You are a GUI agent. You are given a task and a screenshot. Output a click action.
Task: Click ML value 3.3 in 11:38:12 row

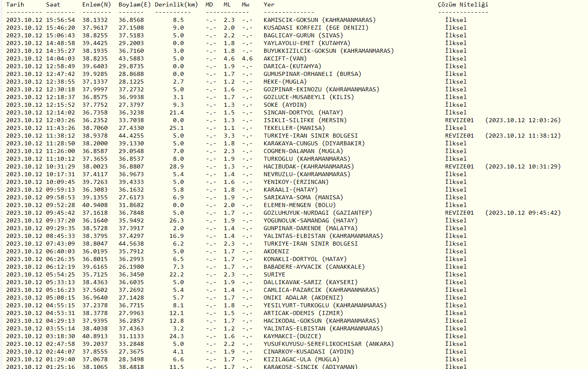[x=229, y=136]
